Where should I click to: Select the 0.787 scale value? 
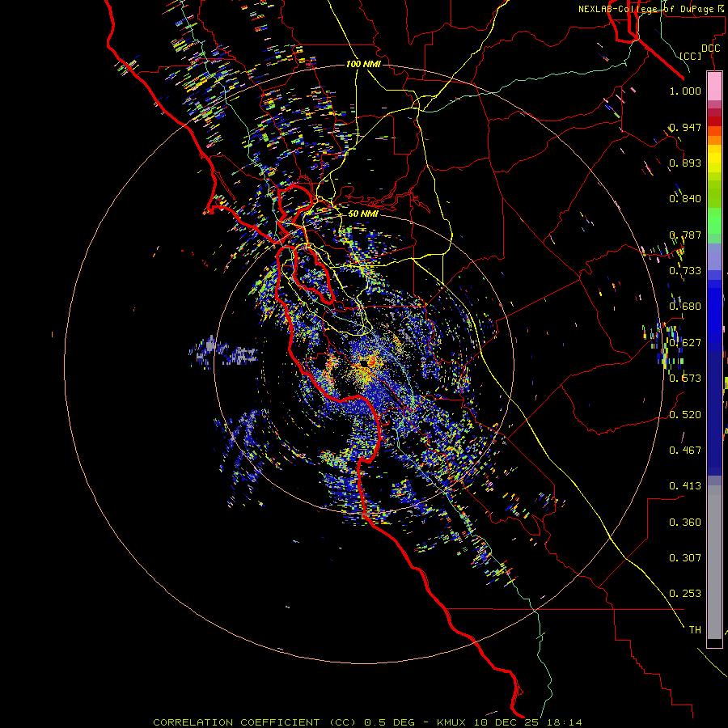[685, 235]
